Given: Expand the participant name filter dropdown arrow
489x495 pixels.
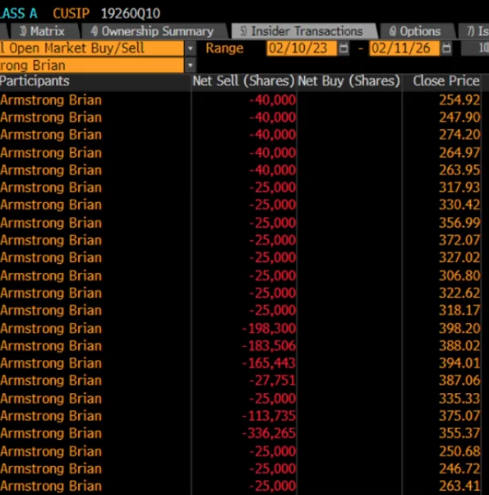Looking at the screenshot, I should pos(190,65).
